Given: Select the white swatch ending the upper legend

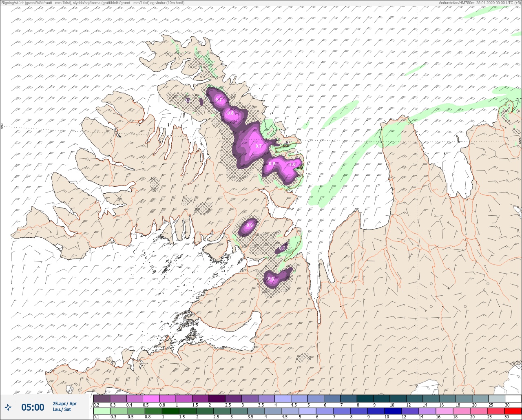Looking at the screenshot, I should click(513, 398).
